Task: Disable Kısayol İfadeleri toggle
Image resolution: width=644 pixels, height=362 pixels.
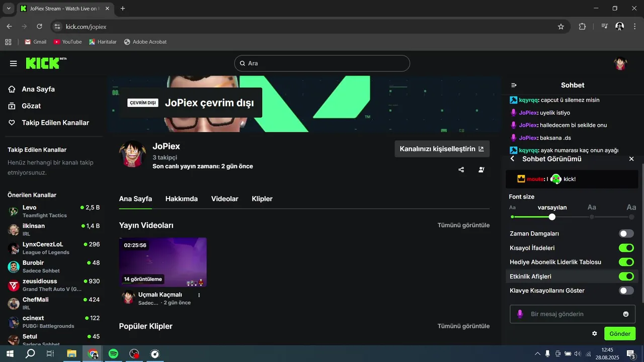Action: (626, 248)
